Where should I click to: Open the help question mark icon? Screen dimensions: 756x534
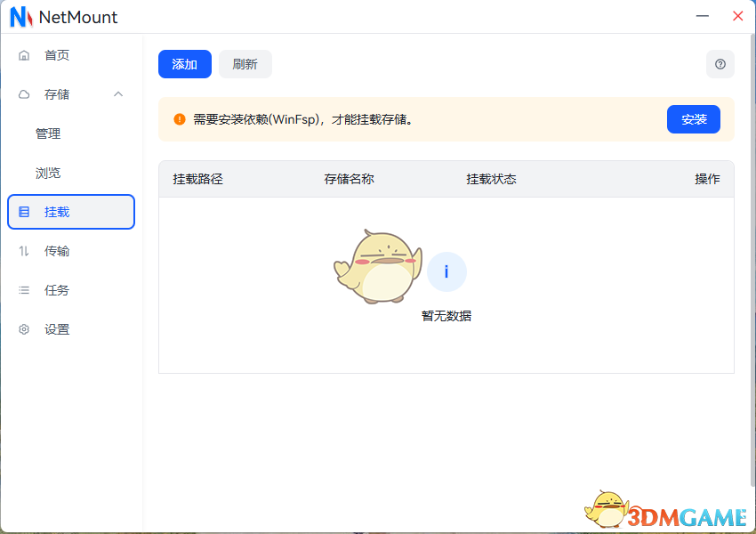click(x=720, y=64)
